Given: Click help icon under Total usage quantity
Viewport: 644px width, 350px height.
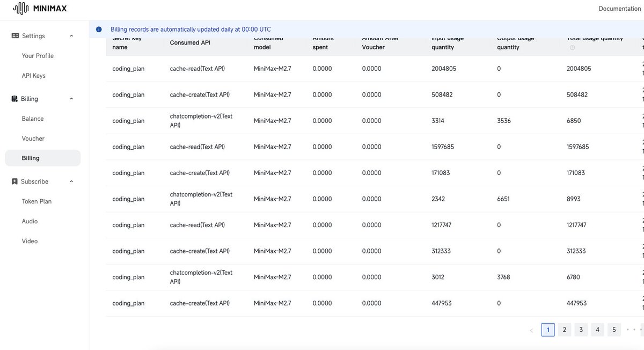Looking at the screenshot, I should click(572, 47).
